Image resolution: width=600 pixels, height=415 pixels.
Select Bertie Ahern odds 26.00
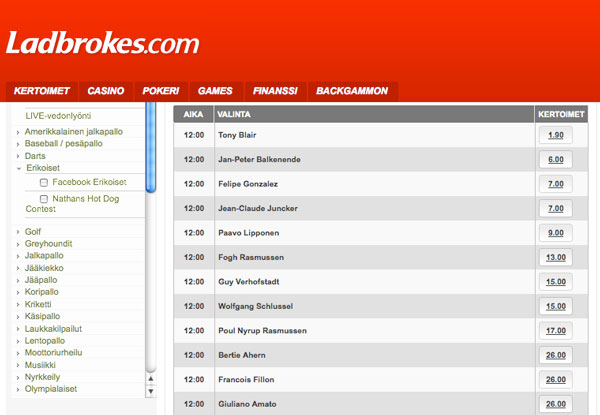[x=556, y=355]
